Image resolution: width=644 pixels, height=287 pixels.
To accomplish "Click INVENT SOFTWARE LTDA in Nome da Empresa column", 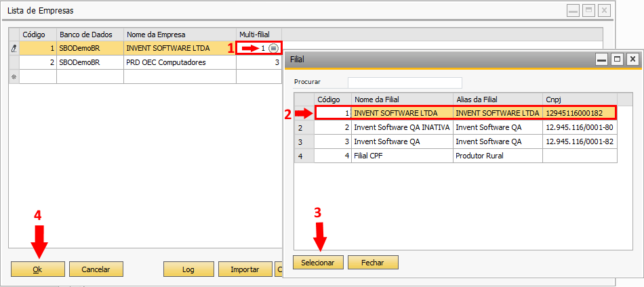I will (180, 48).
